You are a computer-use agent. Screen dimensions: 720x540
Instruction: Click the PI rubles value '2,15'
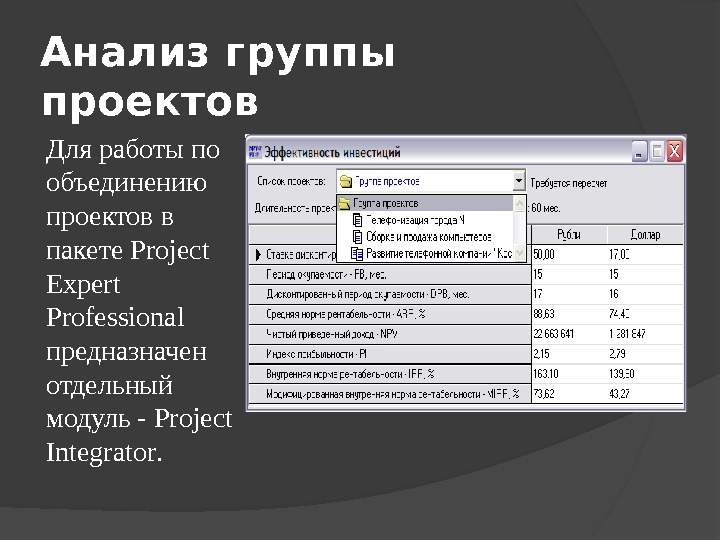(x=542, y=354)
